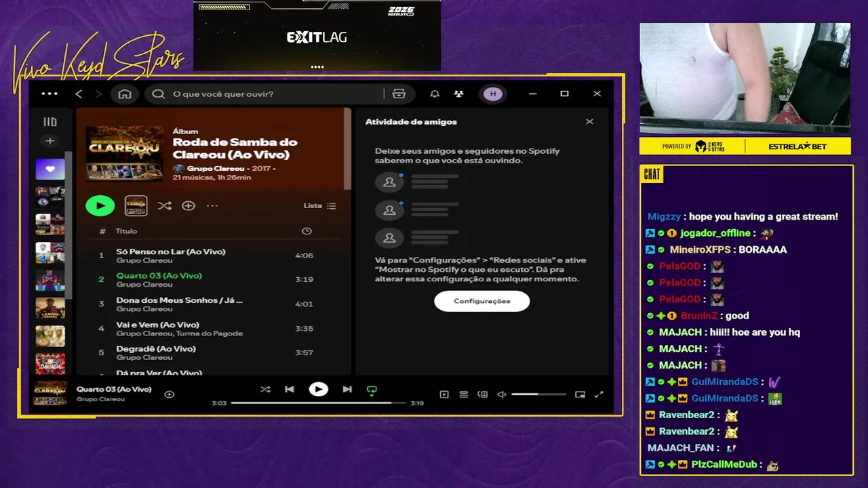
Task: Open the Browse icon beside search
Action: (x=399, y=94)
